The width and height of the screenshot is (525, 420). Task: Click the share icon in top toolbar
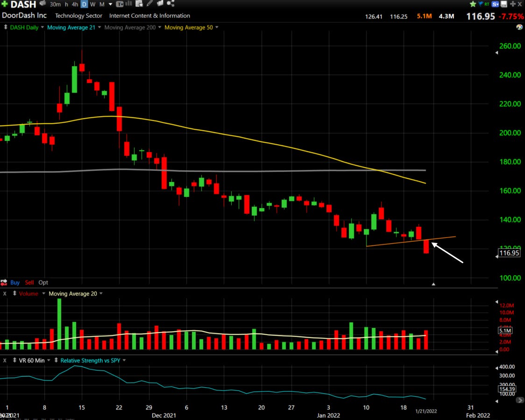170,4
